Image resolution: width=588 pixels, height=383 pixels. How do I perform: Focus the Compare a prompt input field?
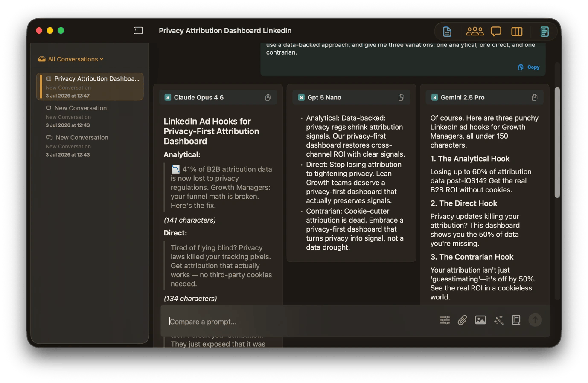[299, 321]
